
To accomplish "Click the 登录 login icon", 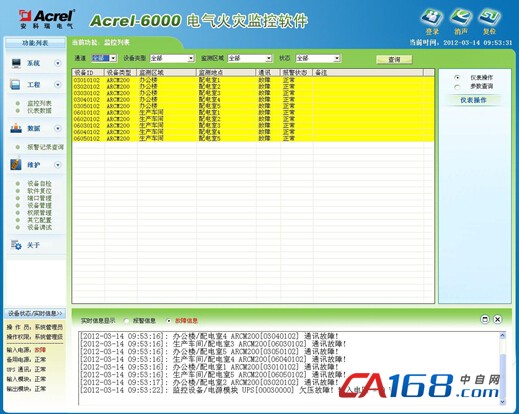I will [432, 18].
